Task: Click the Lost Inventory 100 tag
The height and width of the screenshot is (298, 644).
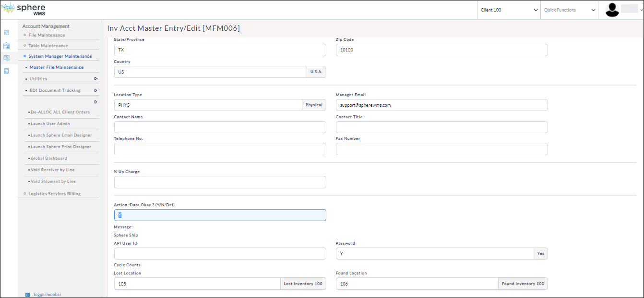Action: (303, 284)
